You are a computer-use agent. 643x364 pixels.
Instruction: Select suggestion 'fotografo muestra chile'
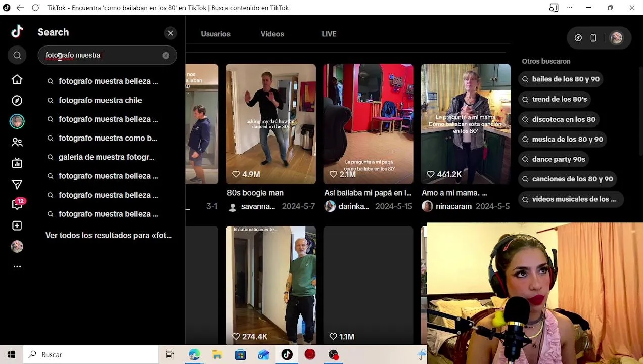click(100, 100)
